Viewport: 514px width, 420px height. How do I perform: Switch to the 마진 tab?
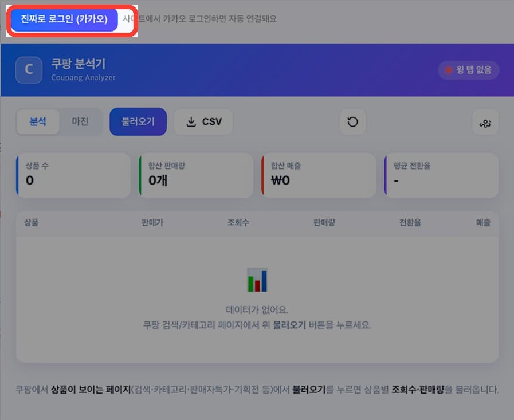pyautogui.click(x=80, y=121)
